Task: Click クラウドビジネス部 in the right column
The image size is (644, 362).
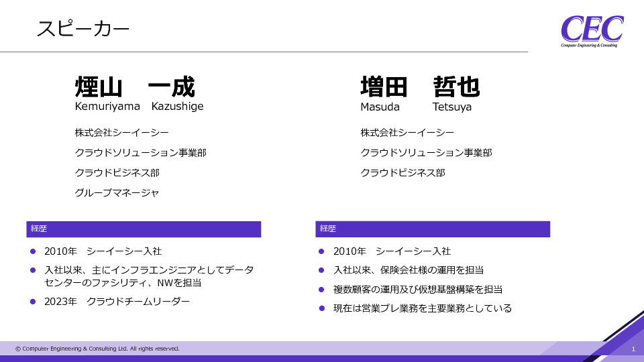Action: (402, 173)
